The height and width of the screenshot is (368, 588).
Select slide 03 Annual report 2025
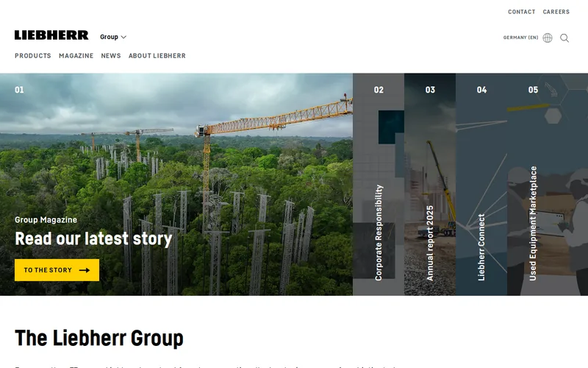[430, 185]
